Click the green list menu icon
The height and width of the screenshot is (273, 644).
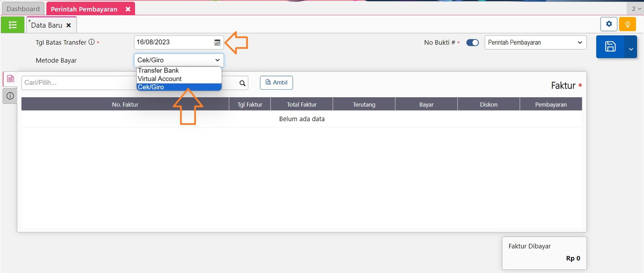coord(12,25)
